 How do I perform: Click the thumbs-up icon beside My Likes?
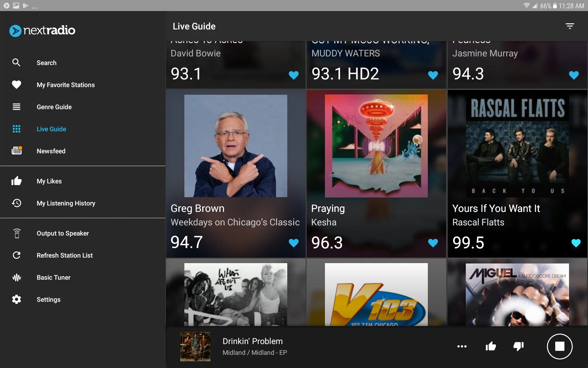(17, 181)
